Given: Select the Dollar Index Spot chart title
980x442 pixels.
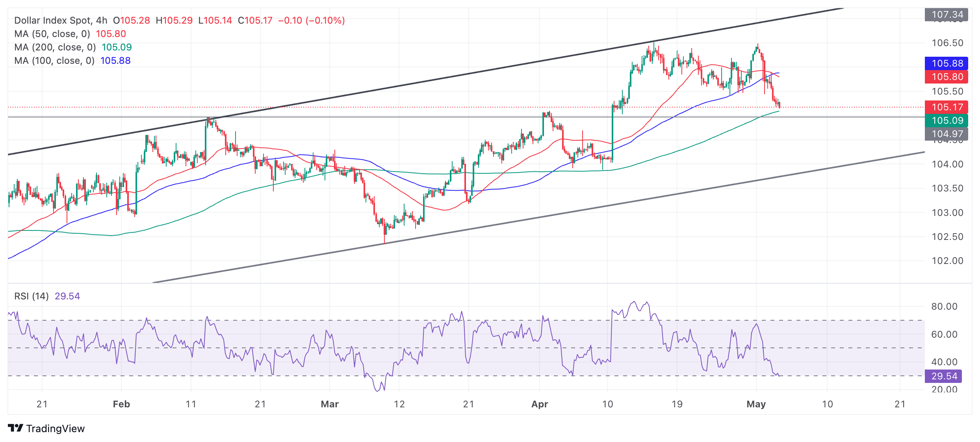Looking at the screenshot, I should tap(52, 20).
